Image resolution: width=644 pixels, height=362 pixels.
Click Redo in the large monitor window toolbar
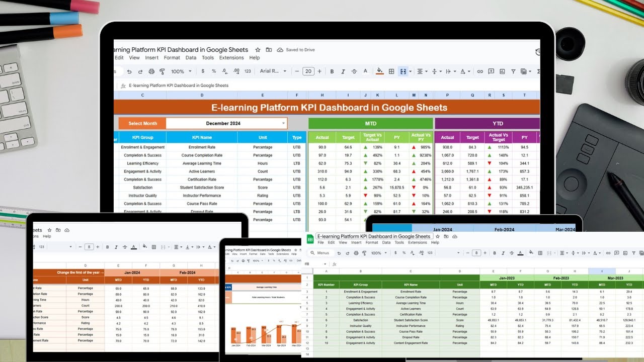coord(140,71)
